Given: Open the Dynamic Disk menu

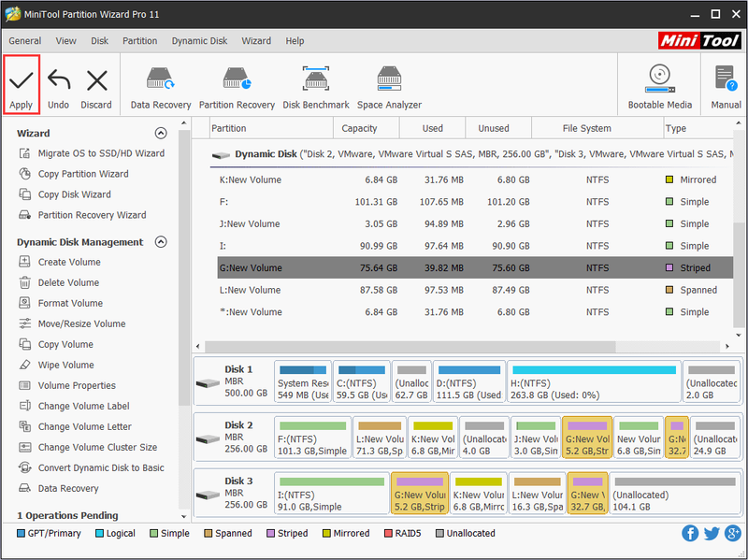Looking at the screenshot, I should click(199, 41).
